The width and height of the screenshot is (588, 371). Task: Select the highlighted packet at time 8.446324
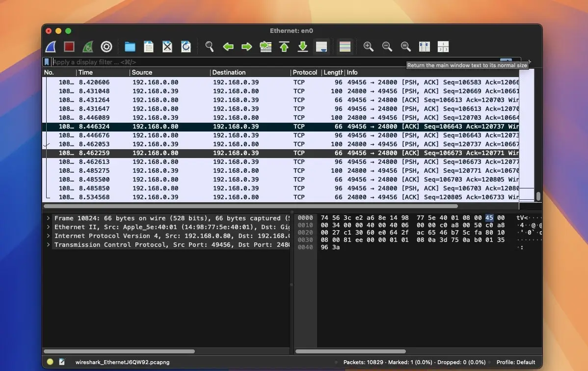click(x=281, y=127)
